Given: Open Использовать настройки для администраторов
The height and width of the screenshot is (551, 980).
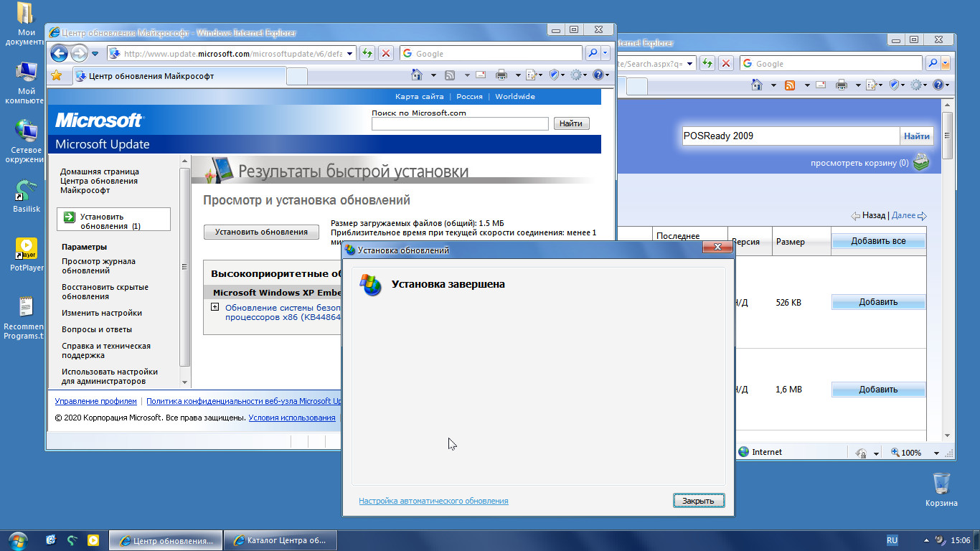Looking at the screenshot, I should [110, 377].
